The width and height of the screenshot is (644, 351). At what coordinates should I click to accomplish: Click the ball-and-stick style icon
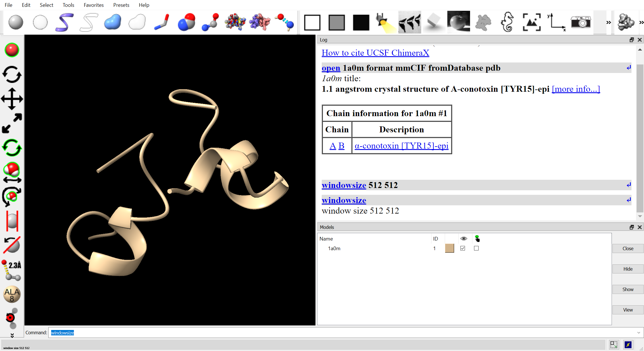(x=210, y=22)
